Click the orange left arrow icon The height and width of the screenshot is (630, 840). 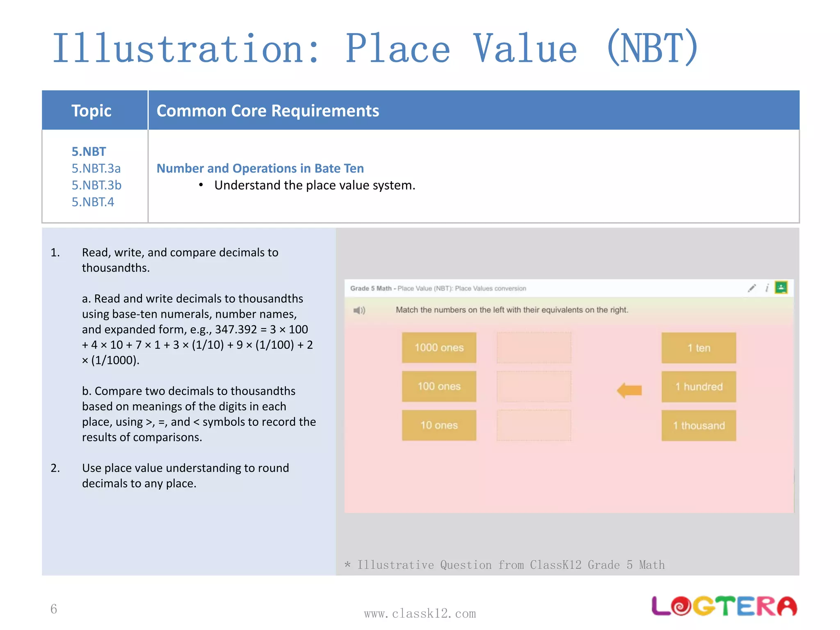tap(629, 390)
